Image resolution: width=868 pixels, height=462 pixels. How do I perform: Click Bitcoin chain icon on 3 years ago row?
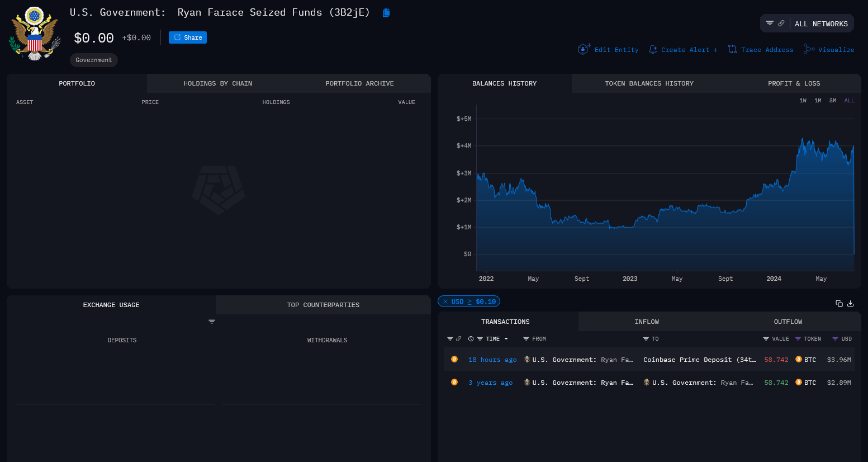(x=454, y=382)
